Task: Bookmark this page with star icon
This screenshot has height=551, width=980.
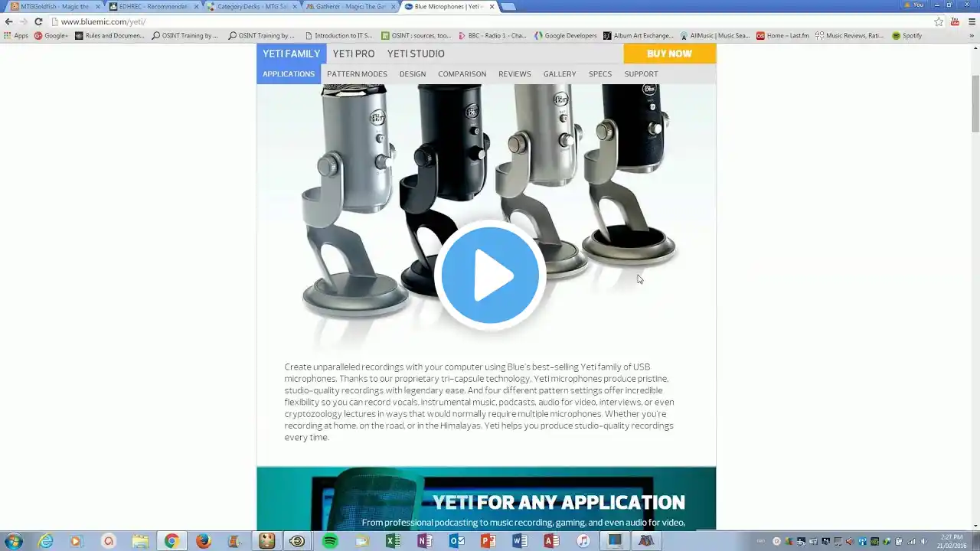Action: [939, 21]
